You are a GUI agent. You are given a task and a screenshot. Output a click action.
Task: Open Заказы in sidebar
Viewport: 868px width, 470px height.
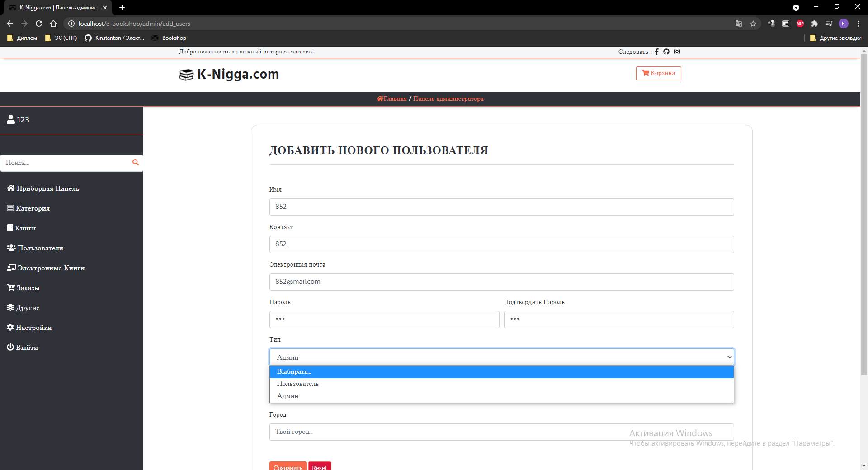click(23, 288)
